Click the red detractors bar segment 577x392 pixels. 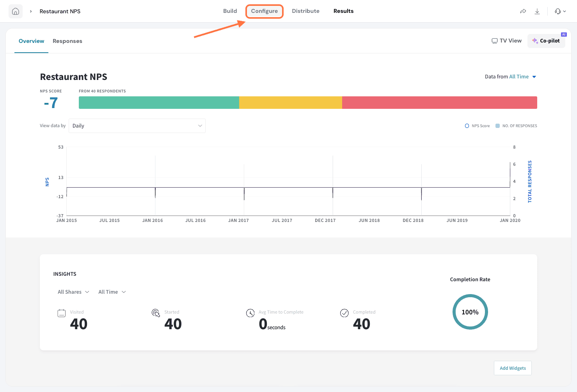pyautogui.click(x=439, y=103)
